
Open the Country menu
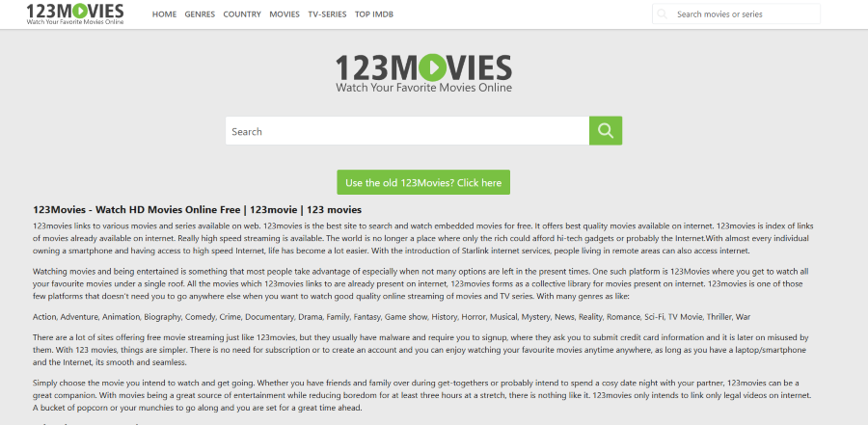point(242,14)
